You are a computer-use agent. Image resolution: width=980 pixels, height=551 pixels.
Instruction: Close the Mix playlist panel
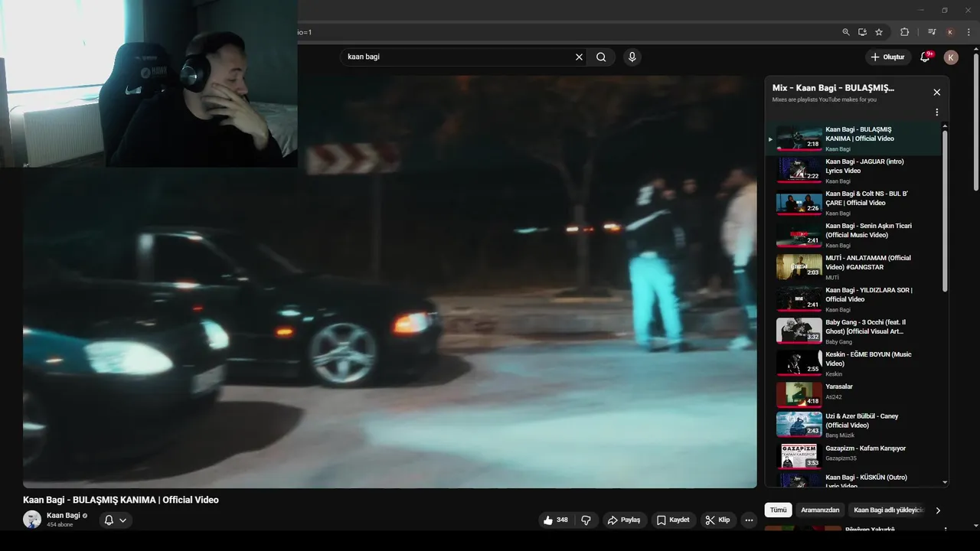[x=936, y=92]
